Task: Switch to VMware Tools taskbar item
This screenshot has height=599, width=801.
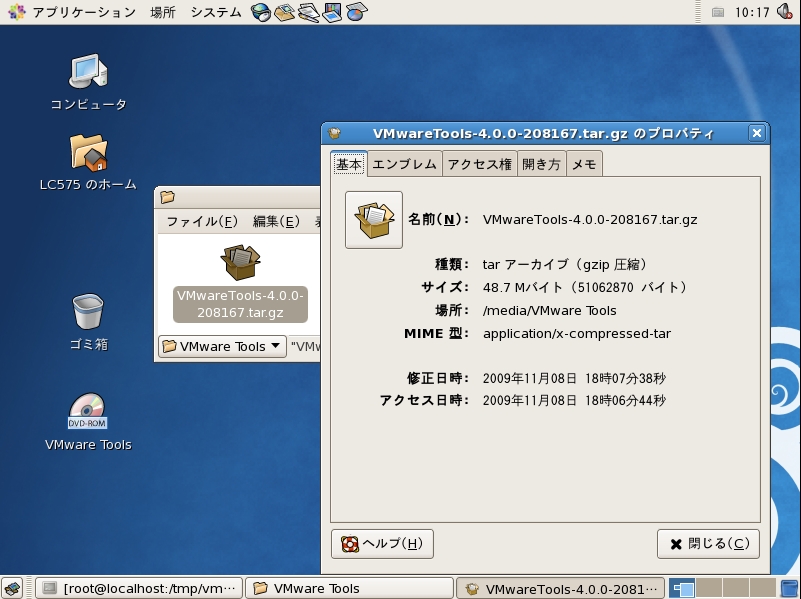Action: click(349, 588)
